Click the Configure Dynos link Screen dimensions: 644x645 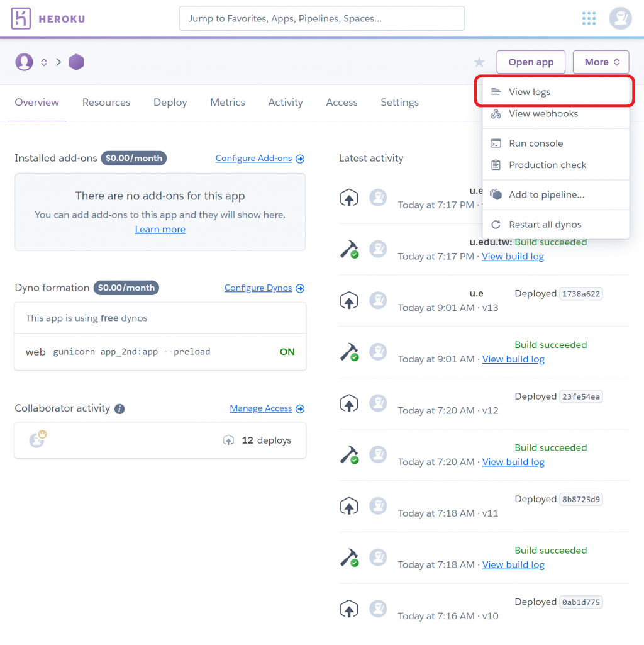click(x=258, y=288)
